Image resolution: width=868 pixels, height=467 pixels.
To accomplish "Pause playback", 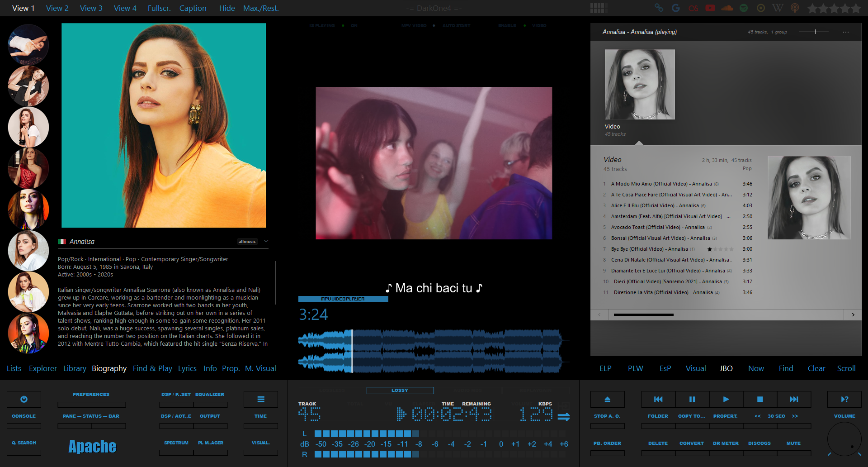I will click(692, 399).
